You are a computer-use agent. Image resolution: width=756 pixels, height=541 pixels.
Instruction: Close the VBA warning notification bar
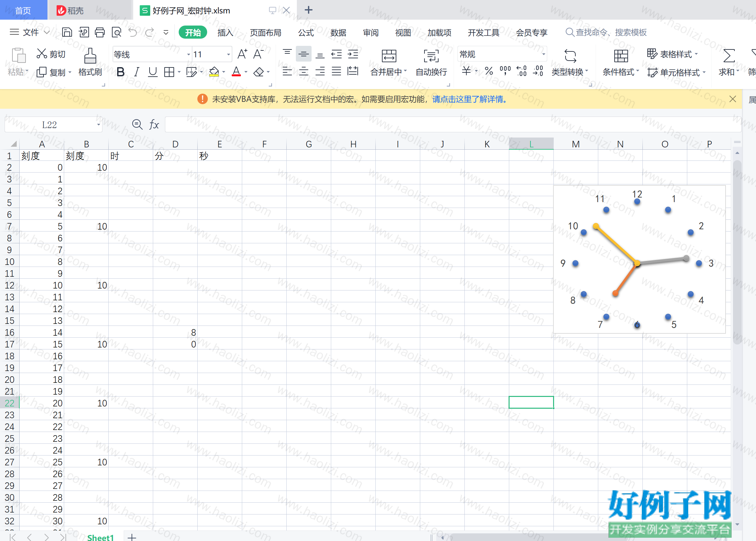732,99
